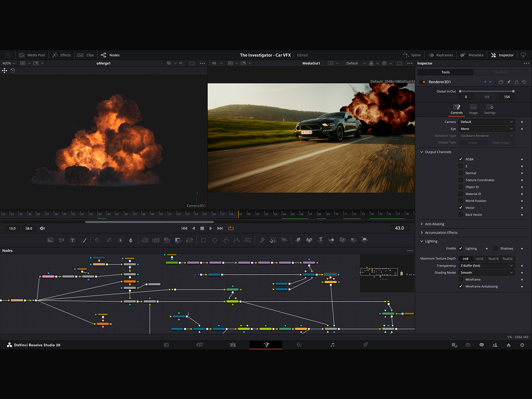This screenshot has width=532, height=399.
Task: Select float16 texture depth
Action: pos(494,259)
